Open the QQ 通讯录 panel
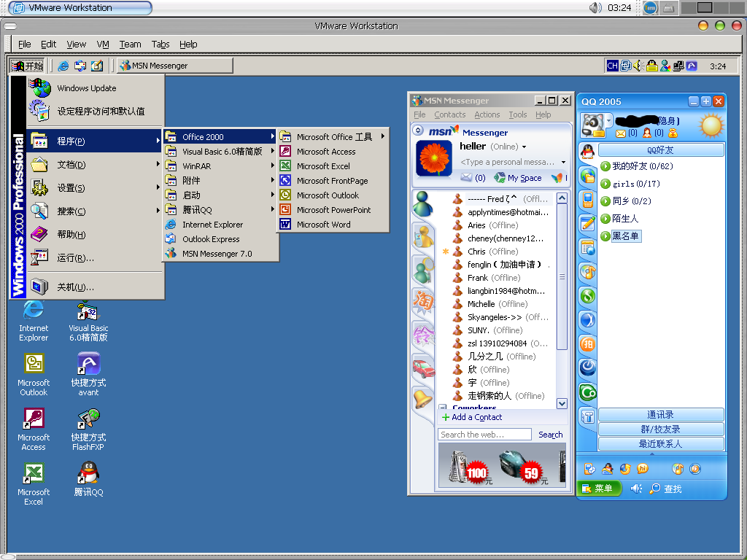This screenshot has width=747, height=560. pos(661,414)
